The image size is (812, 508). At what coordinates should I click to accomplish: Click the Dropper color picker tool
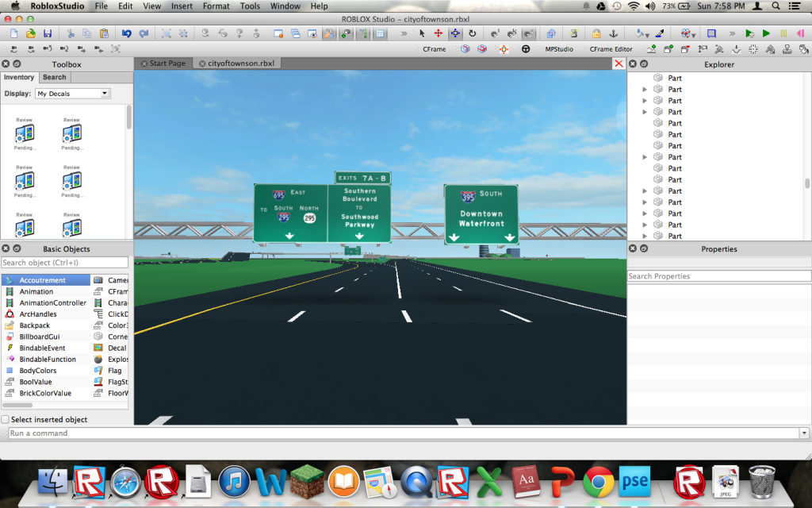660,33
